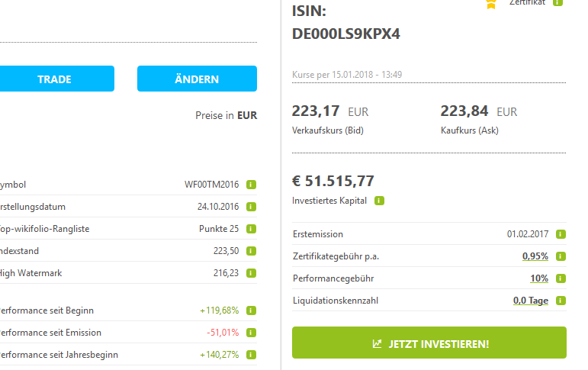The image size is (588, 370).
Task: Click the gold star Zertifikat icon
Action: (491, 3)
